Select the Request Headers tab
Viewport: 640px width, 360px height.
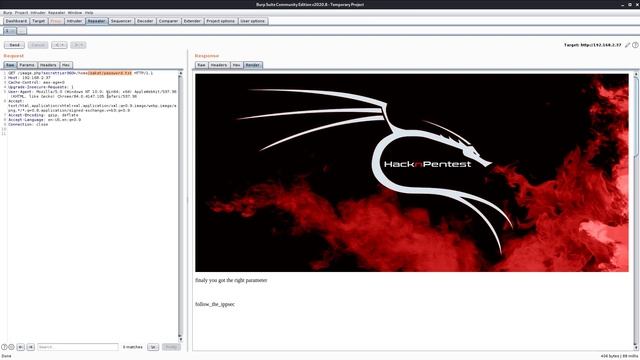[48, 65]
